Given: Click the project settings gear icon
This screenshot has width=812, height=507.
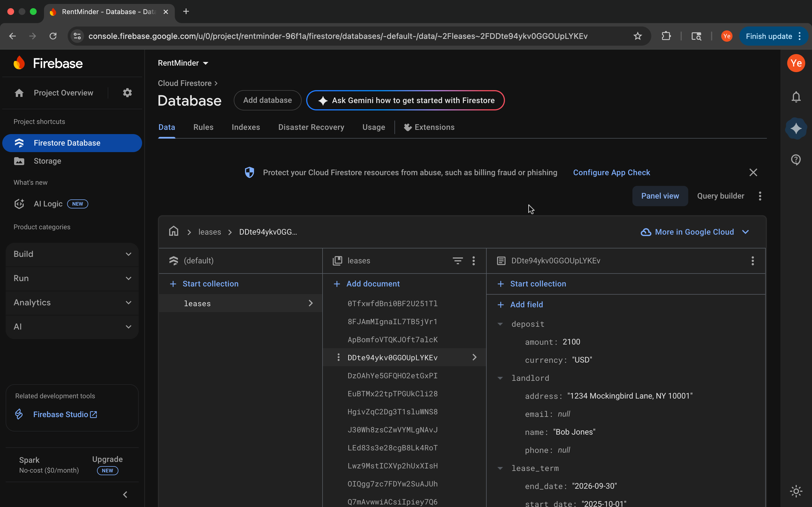Looking at the screenshot, I should click(127, 93).
